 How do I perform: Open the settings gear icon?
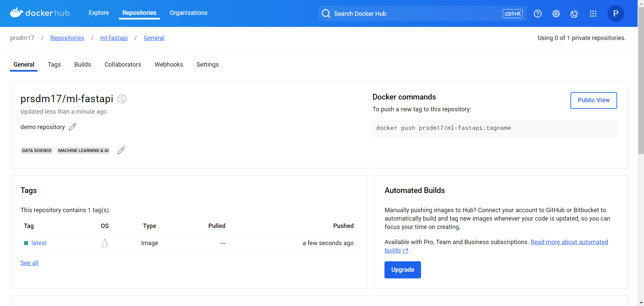[556, 13]
